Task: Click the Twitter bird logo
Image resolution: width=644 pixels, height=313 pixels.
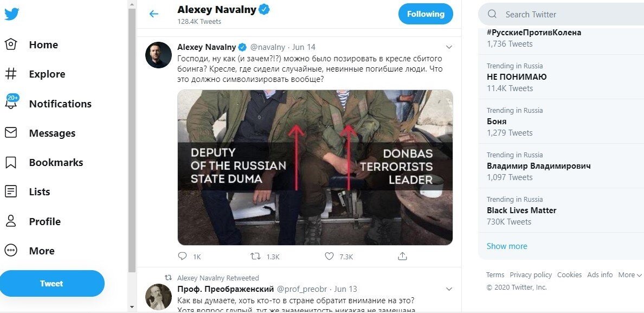Action: pyautogui.click(x=12, y=14)
